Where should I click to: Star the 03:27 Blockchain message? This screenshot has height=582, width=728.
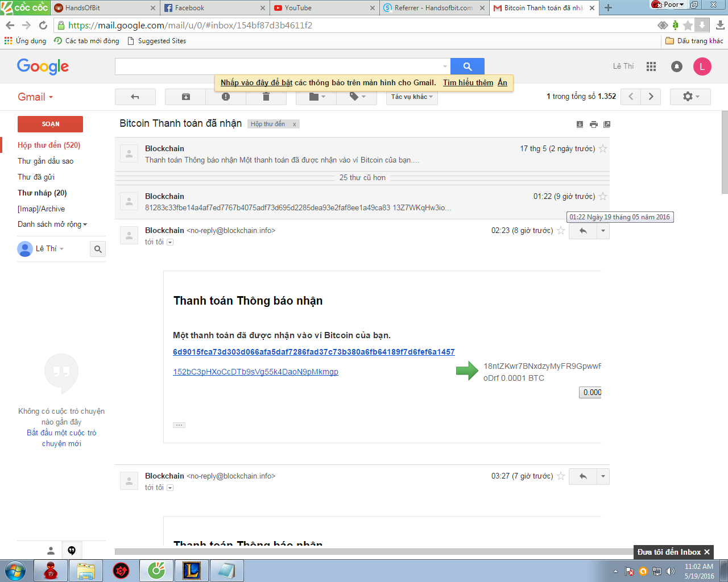[x=561, y=476]
